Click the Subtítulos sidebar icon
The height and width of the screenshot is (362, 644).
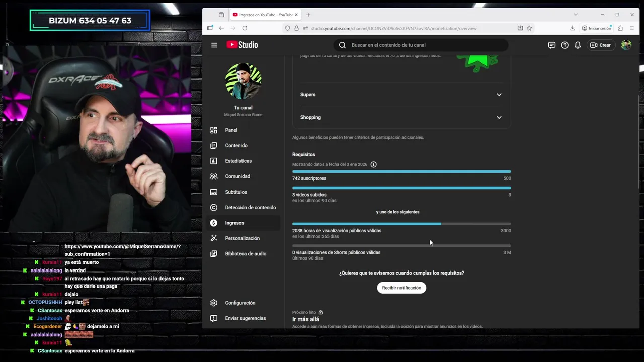coord(214,192)
